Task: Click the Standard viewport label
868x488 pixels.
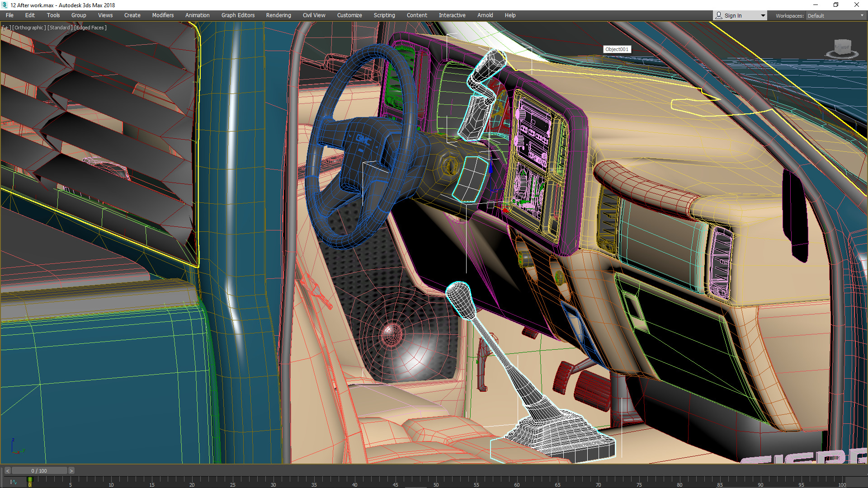Action: 60,28
